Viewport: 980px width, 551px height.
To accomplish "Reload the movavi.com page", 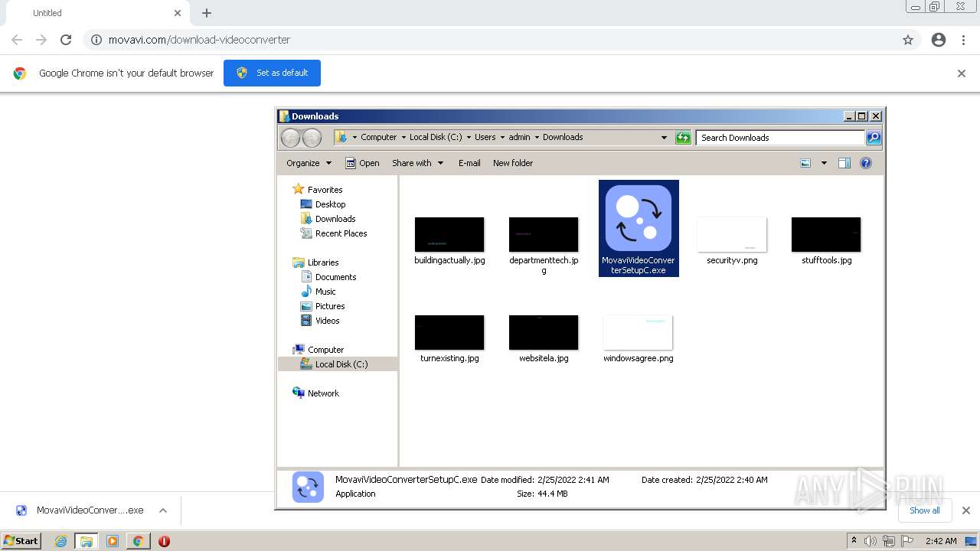I will (66, 40).
